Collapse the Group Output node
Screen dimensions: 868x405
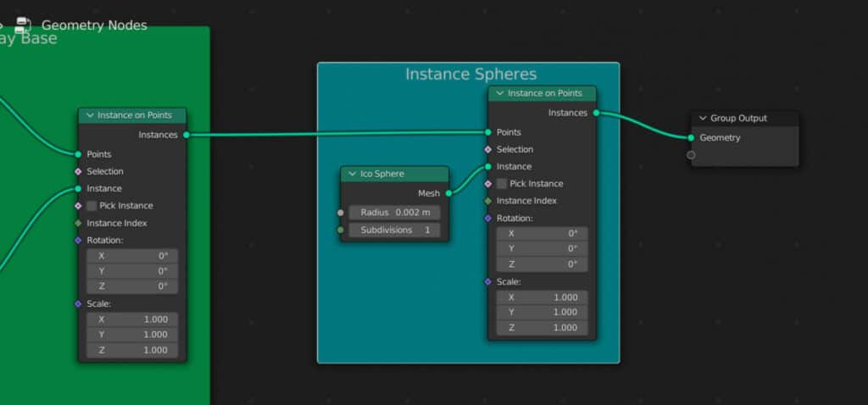coord(703,118)
